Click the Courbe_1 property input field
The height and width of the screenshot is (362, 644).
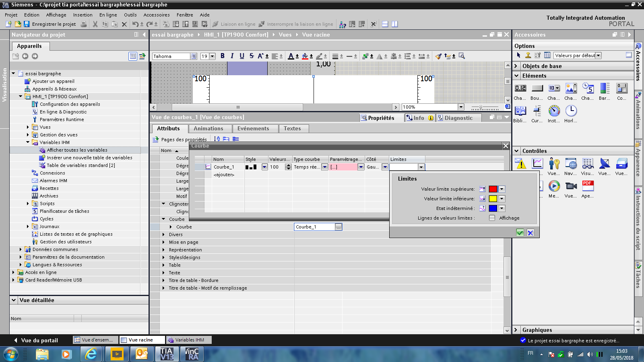click(314, 227)
